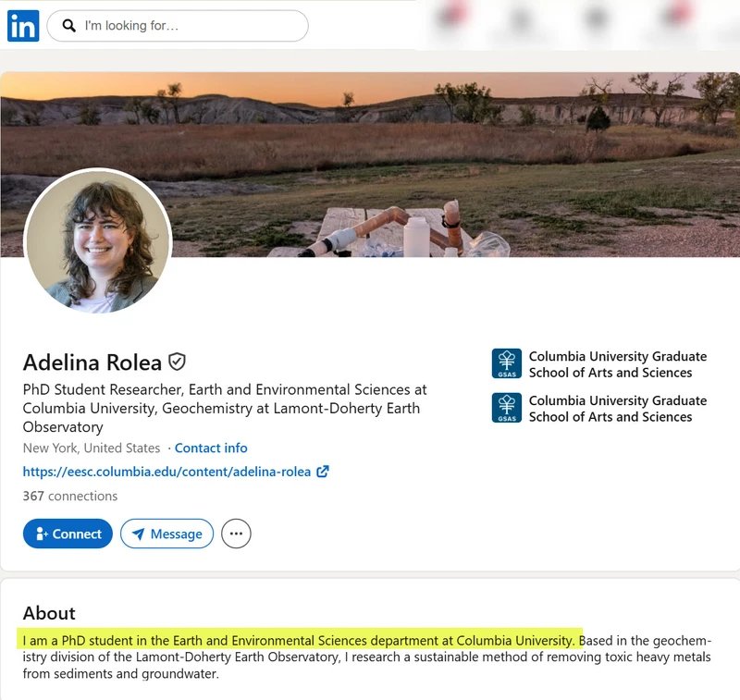Click the second Columbia GSAS logo icon

(x=506, y=408)
